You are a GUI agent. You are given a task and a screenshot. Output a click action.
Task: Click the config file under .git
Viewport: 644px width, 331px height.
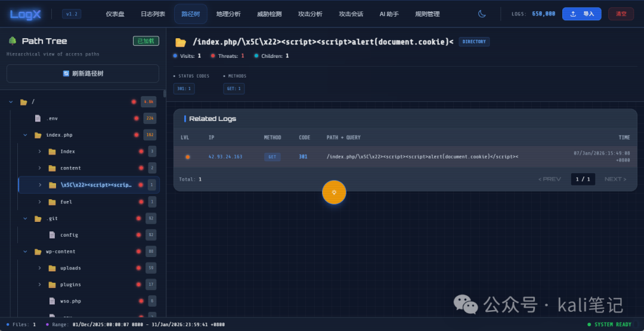point(69,235)
